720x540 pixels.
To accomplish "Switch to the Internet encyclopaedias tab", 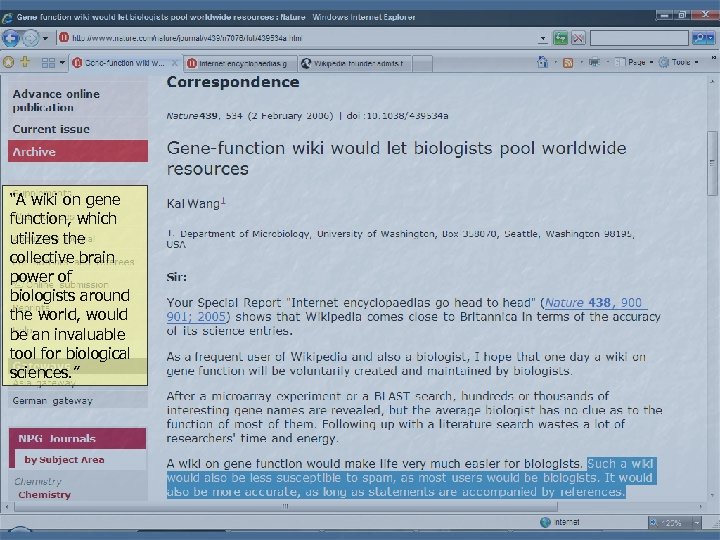I will coord(240,63).
